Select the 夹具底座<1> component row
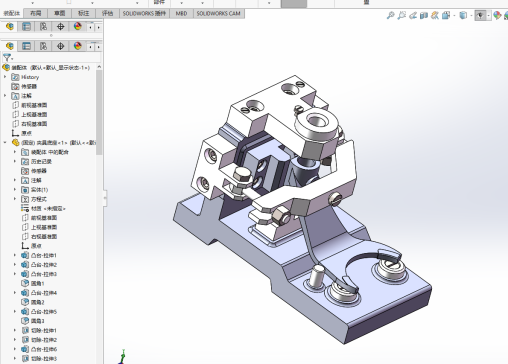Screen dimensions: 508x364 [54, 143]
